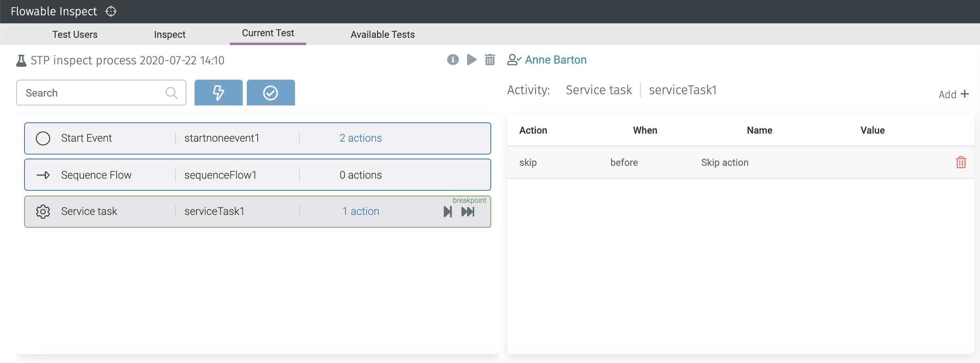Delete the test using gray trash icon
The width and height of the screenshot is (980, 363).
pyautogui.click(x=490, y=60)
